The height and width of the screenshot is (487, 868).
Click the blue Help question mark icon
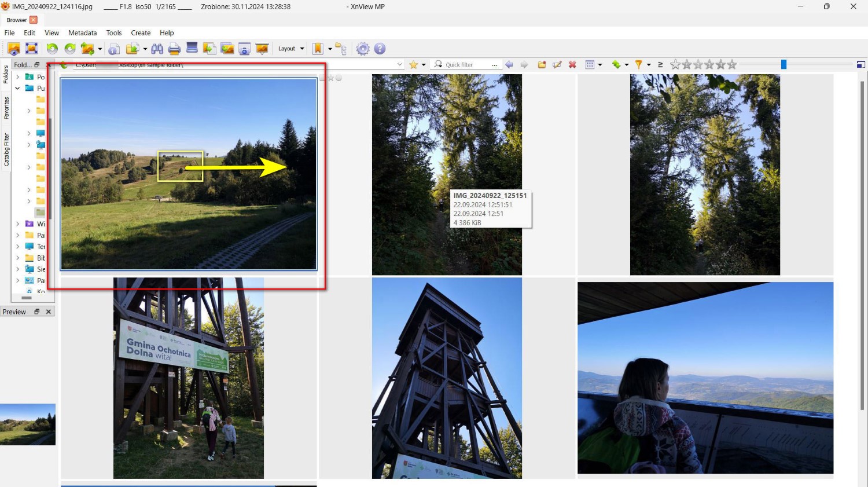pos(380,49)
